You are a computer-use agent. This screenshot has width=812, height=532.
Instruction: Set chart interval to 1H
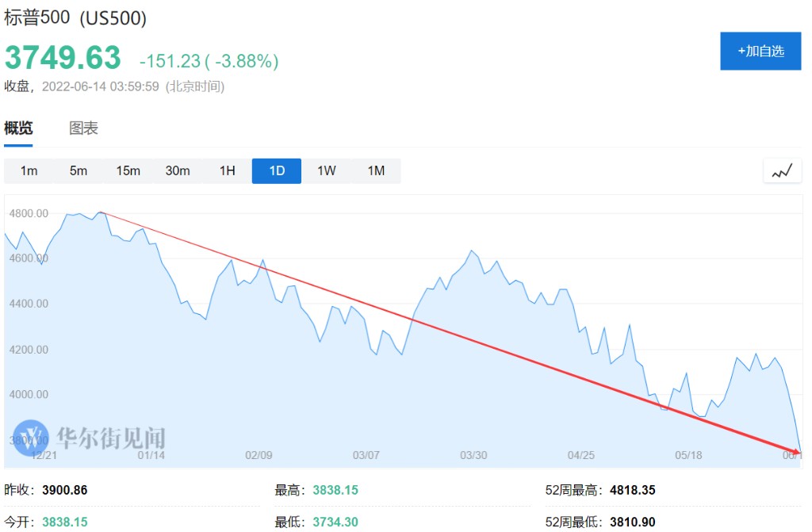point(227,170)
